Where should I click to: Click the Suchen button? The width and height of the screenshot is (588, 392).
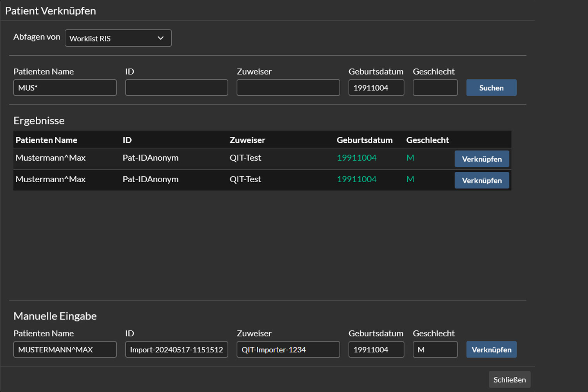coord(491,87)
